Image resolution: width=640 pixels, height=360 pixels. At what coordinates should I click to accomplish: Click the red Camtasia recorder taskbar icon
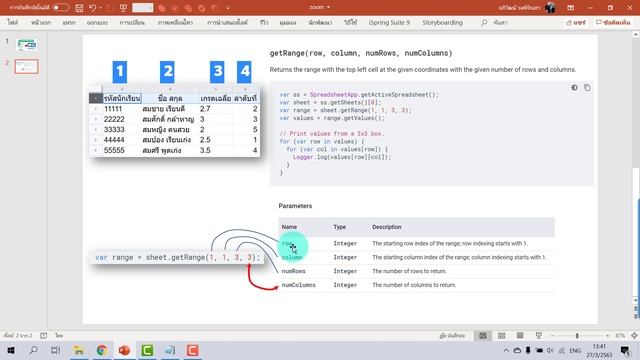(193, 350)
